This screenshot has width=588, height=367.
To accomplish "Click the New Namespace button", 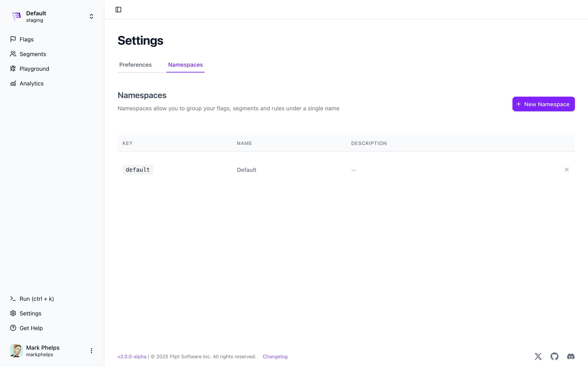I will click(x=543, y=104).
